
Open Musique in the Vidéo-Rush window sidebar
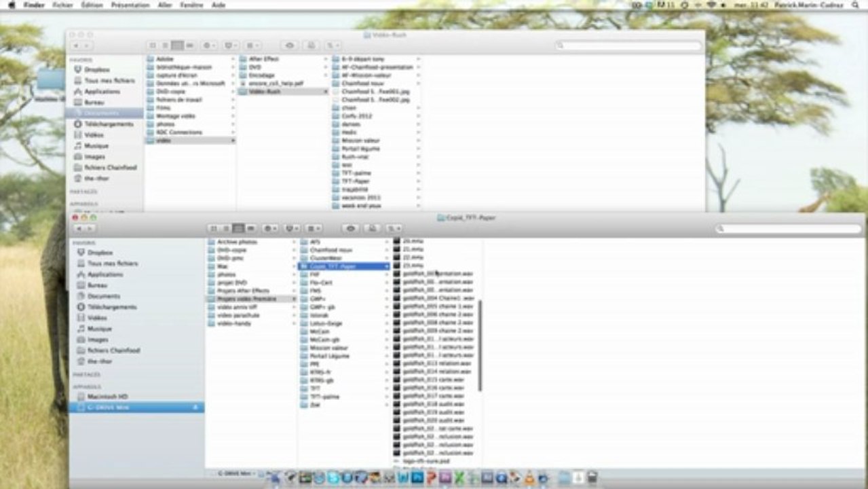[96, 146]
